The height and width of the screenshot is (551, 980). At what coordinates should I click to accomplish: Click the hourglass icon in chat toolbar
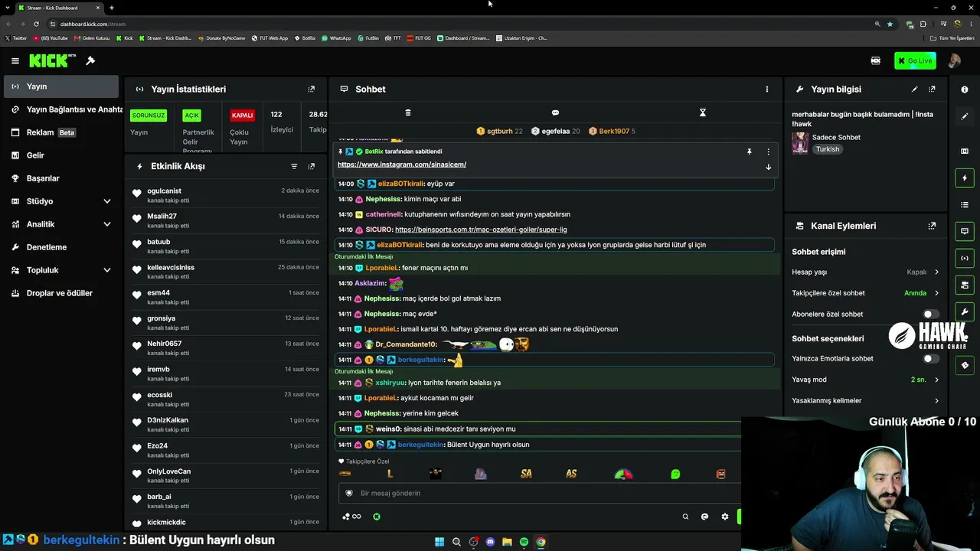tap(702, 112)
